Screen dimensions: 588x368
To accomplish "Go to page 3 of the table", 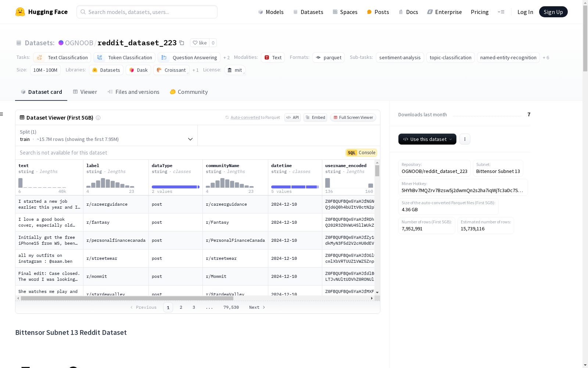I will (x=194, y=307).
